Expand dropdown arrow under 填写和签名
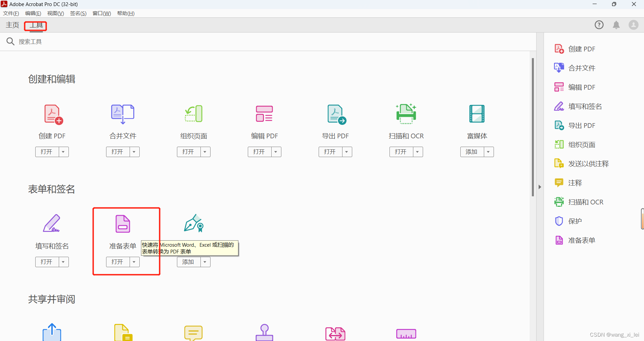644x341 pixels. point(63,262)
